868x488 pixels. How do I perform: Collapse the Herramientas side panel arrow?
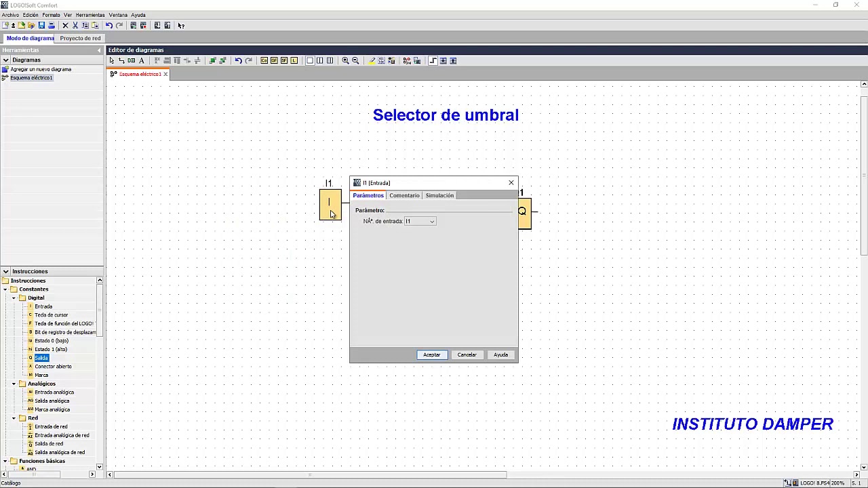tap(99, 50)
